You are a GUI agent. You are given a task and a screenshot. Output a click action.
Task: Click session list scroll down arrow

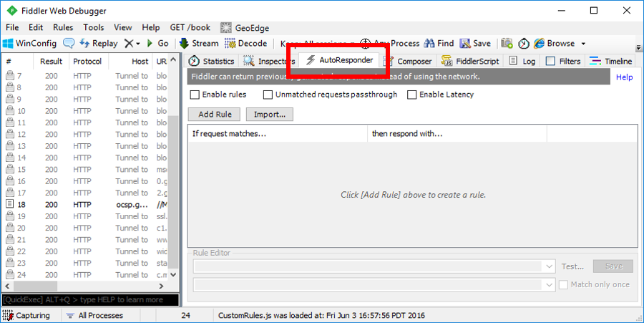pos(173,274)
